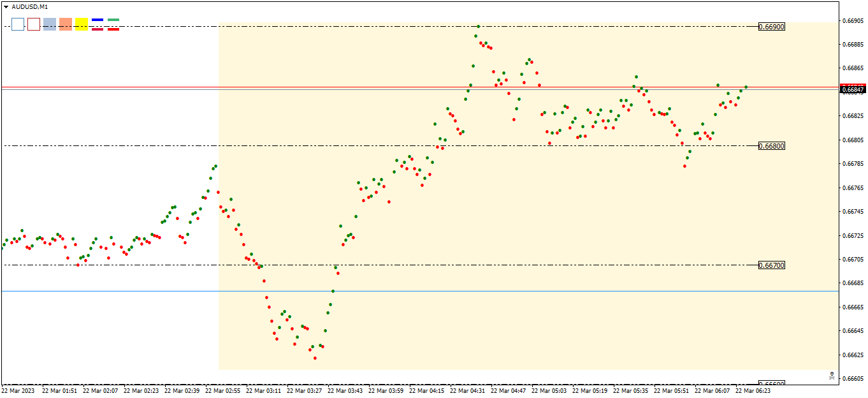Open the AUDUSD,M1 chart dropdown arrow
Screen dimensions: 868x398
6,6
